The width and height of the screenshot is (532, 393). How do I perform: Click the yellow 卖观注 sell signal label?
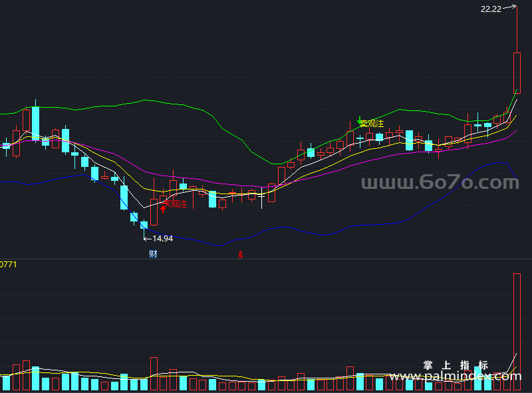click(372, 124)
